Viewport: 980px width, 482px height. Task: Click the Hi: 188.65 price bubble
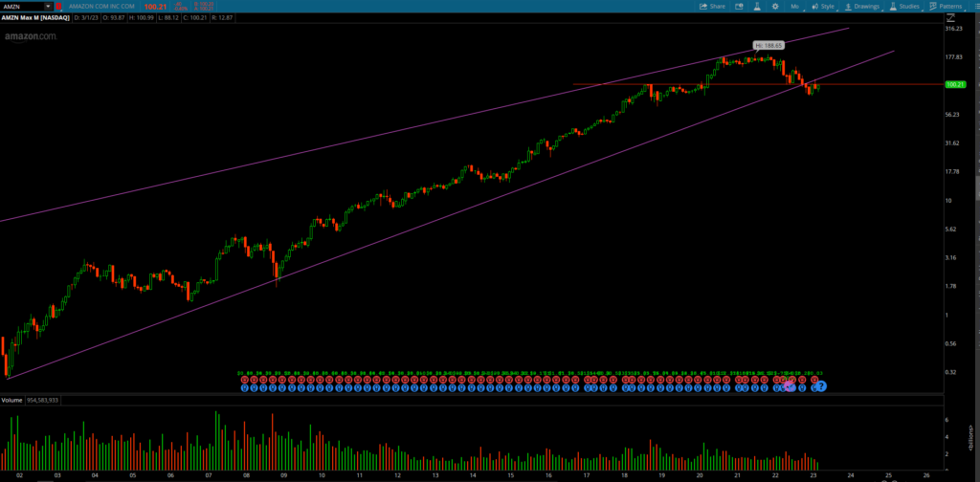[768, 45]
